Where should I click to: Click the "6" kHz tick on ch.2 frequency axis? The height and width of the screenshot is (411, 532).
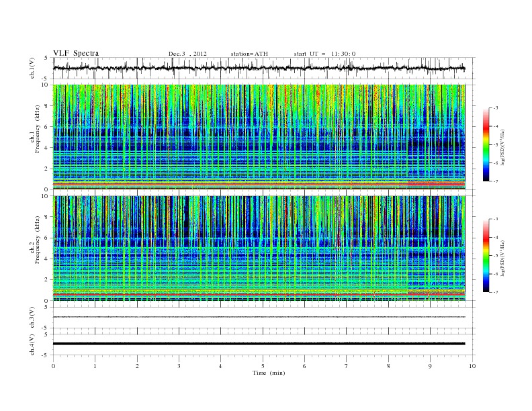coord(46,238)
